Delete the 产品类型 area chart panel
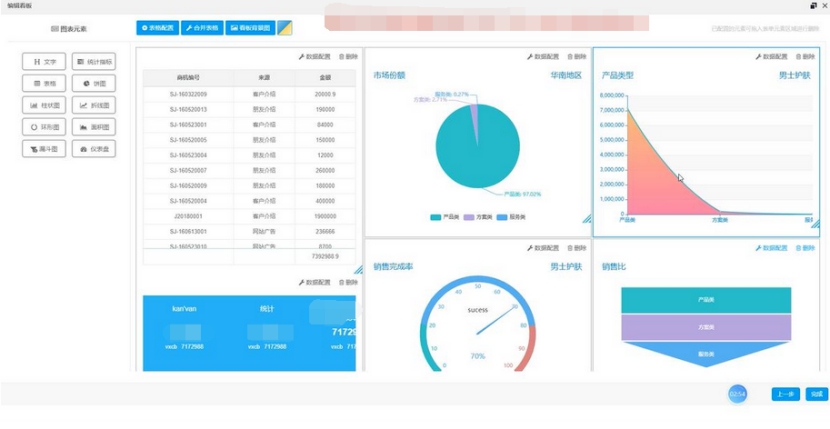 coord(805,57)
